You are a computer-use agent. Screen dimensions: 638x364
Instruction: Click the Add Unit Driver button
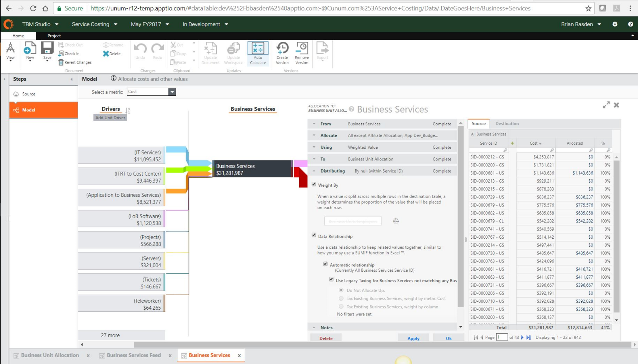(x=110, y=118)
